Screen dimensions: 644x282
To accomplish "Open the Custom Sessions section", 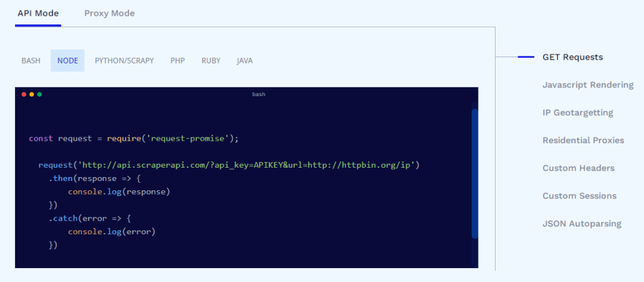I will 579,196.
